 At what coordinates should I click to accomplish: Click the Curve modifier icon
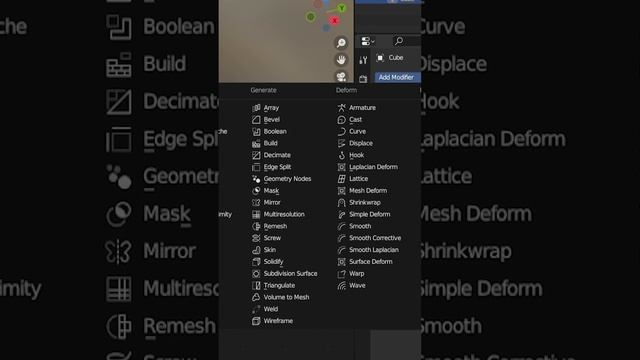tap(342, 131)
